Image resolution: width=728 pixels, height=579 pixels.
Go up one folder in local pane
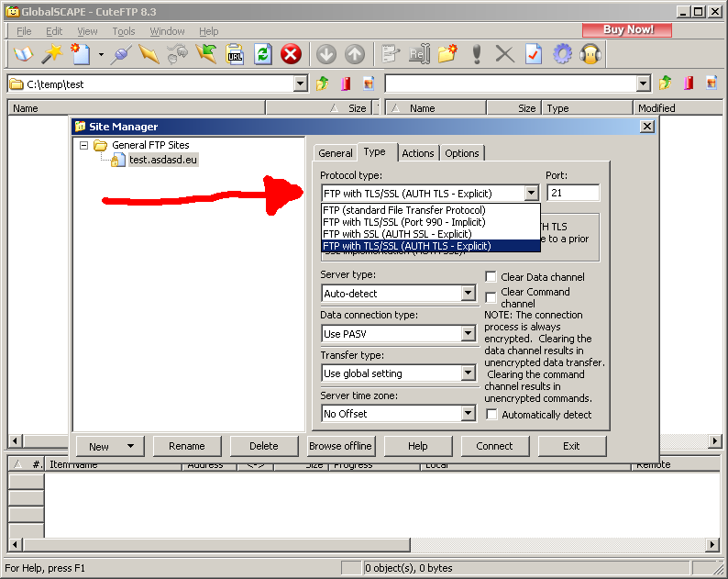[322, 84]
